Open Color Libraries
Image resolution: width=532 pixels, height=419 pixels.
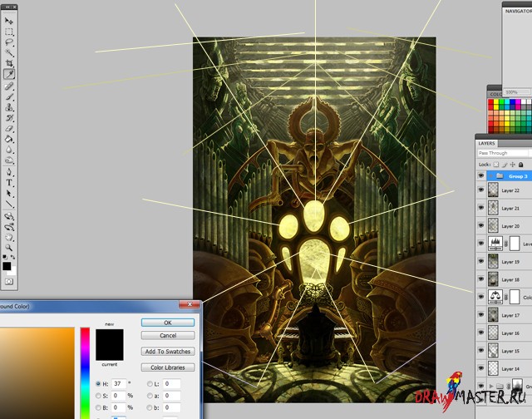pos(168,367)
